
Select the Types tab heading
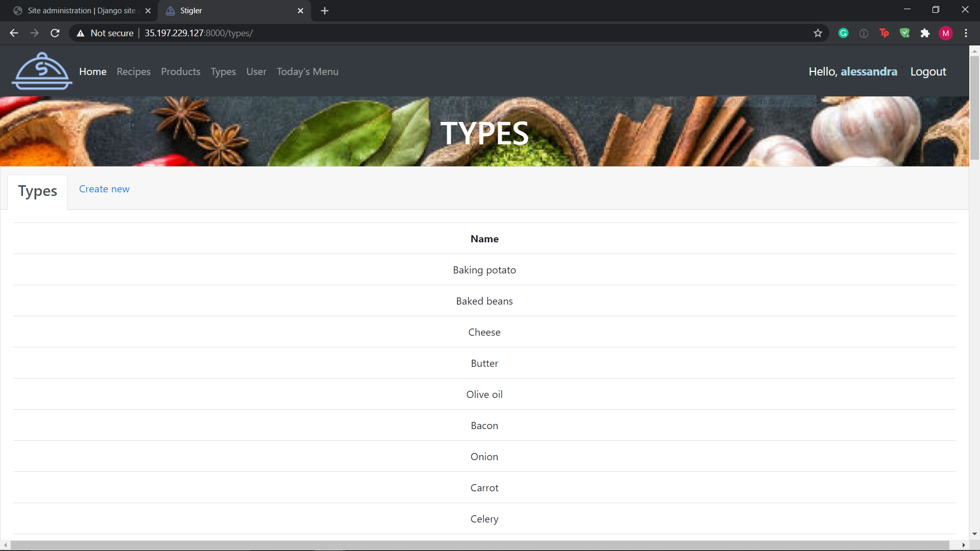(38, 191)
